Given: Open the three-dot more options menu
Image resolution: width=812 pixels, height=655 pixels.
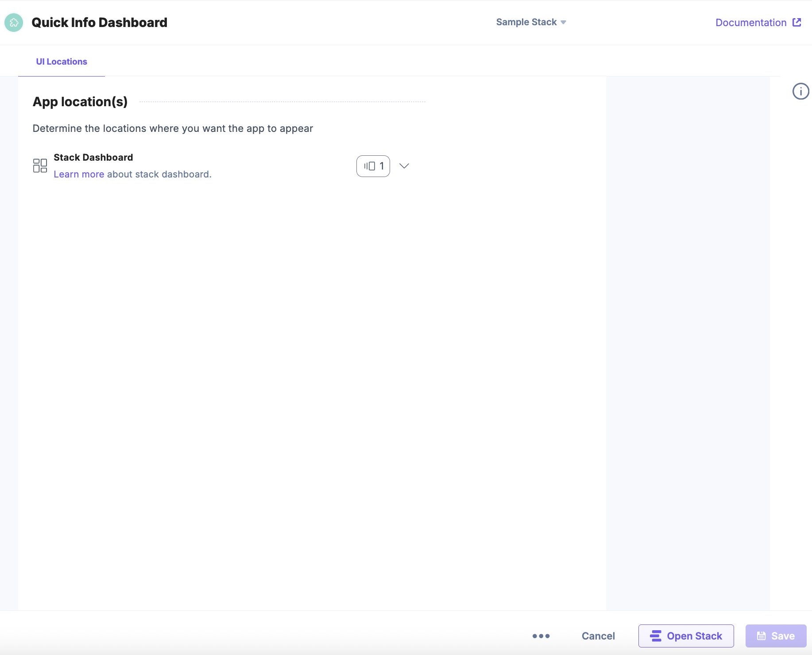Looking at the screenshot, I should tap(541, 636).
